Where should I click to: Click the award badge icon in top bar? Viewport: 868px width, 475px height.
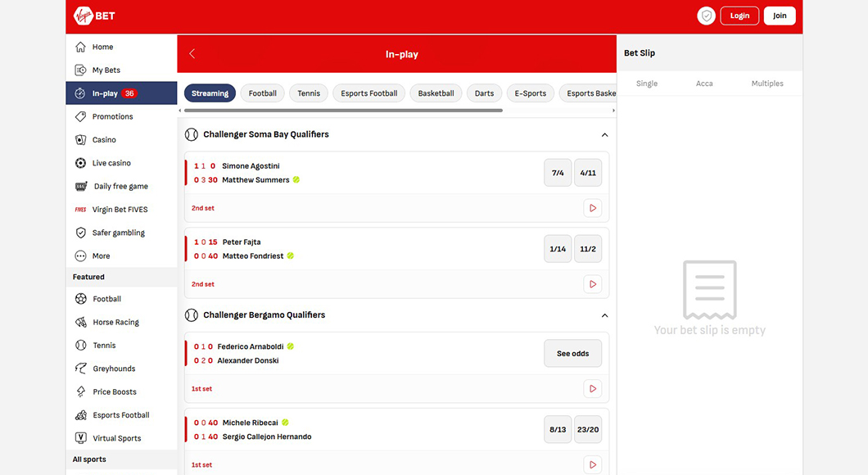706,16
